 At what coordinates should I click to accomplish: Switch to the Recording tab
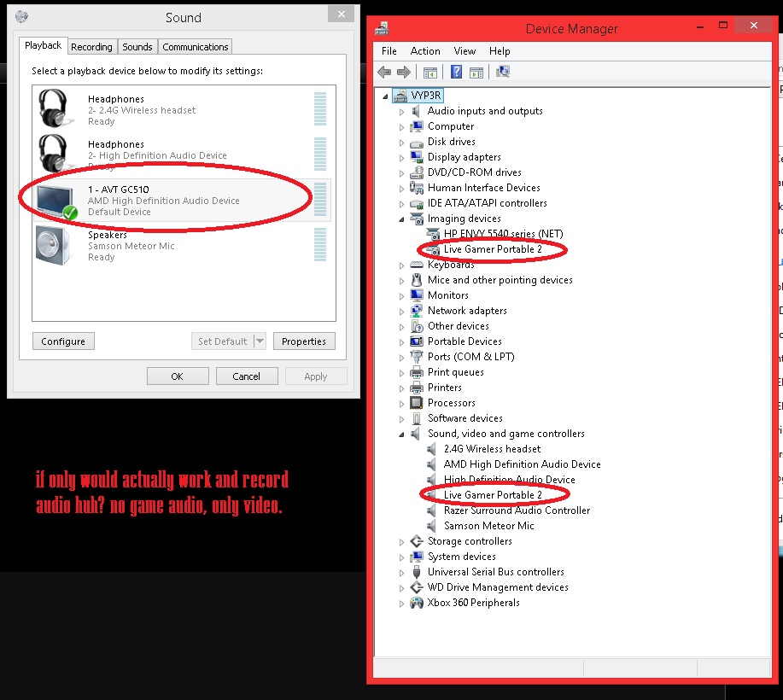91,47
